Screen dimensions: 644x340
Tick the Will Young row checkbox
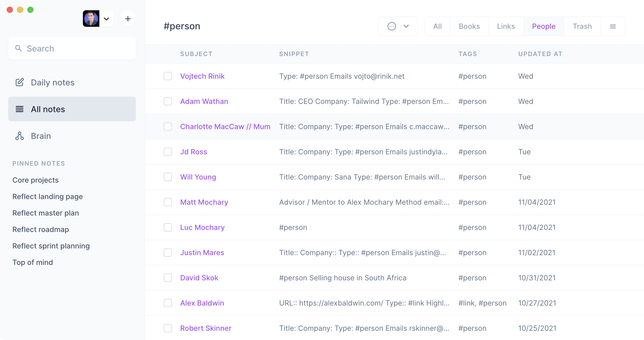[168, 177]
